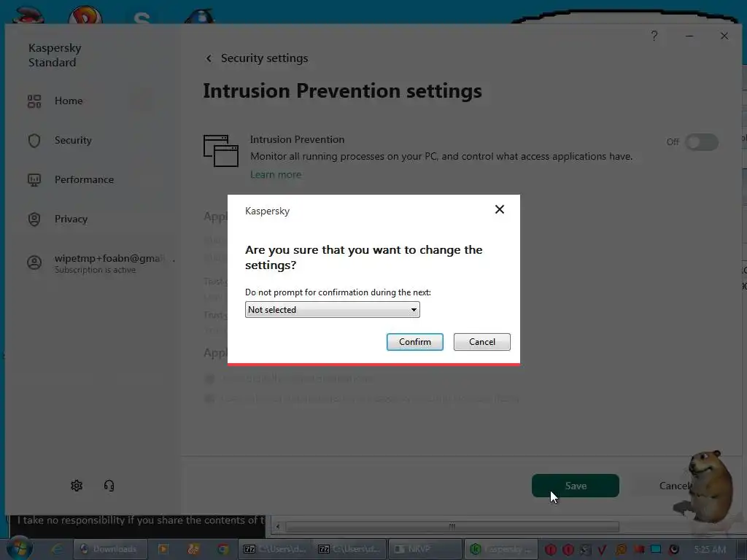
Task: Open the Home section
Action: [x=68, y=101]
